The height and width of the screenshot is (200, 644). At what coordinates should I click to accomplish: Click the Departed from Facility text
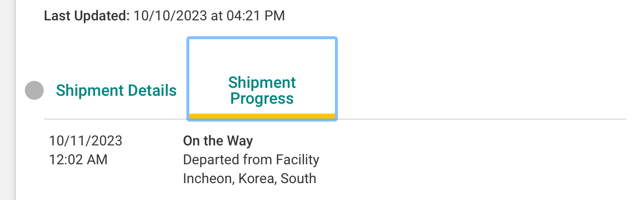click(251, 160)
